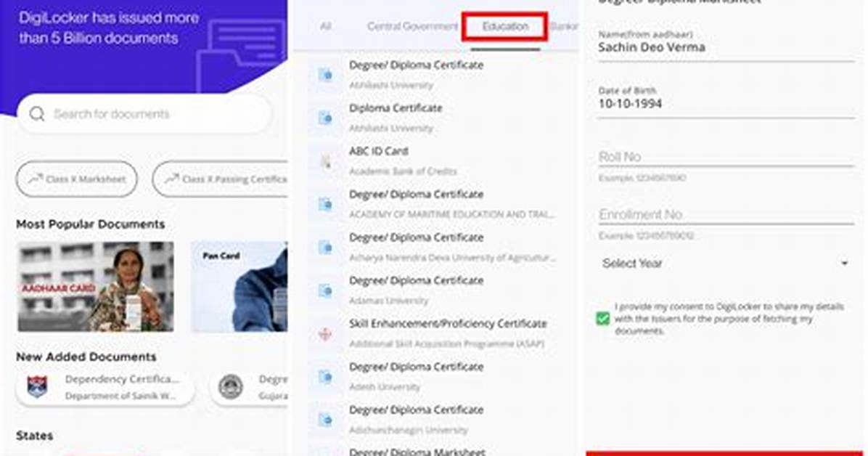
Task: Select the Education tab
Action: click(x=505, y=27)
